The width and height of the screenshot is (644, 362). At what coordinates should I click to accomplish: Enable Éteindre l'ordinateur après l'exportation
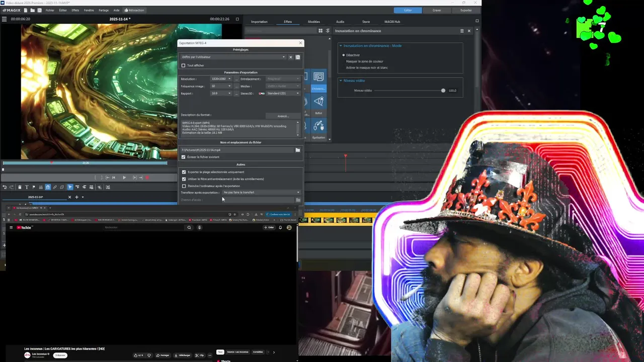[x=184, y=186]
